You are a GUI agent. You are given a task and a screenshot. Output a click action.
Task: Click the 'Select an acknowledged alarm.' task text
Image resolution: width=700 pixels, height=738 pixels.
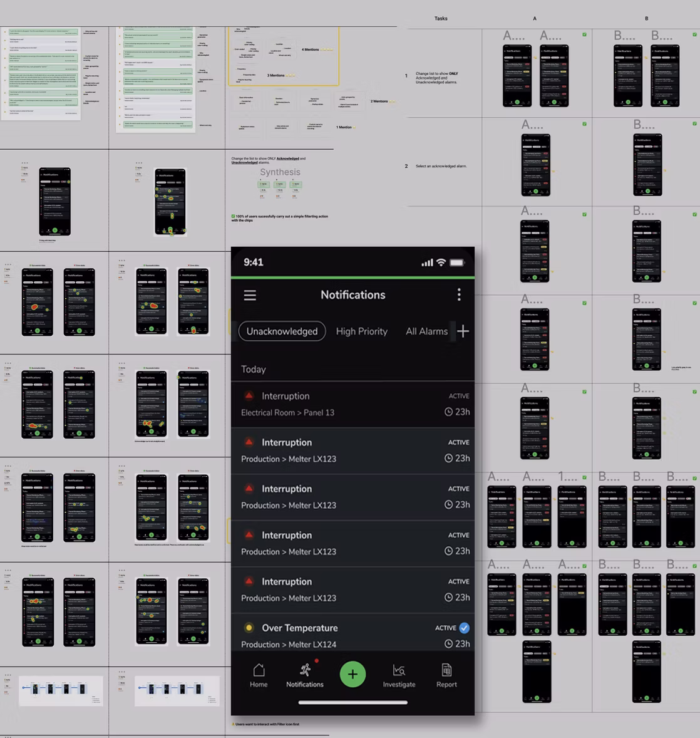[441, 166]
